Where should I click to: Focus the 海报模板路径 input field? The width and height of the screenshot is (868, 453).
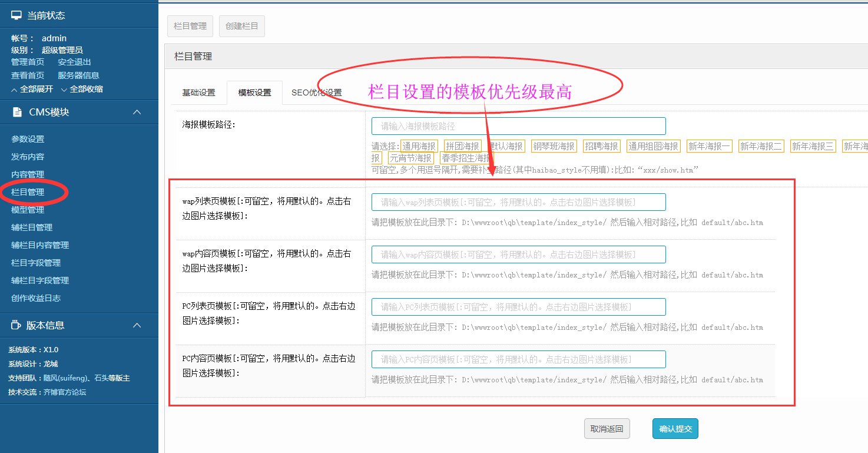tap(518, 126)
